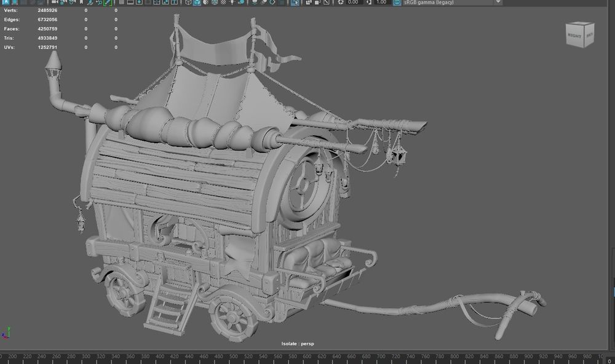
Task: Select the Smooth Shade All cube icon
Action: 197,2
